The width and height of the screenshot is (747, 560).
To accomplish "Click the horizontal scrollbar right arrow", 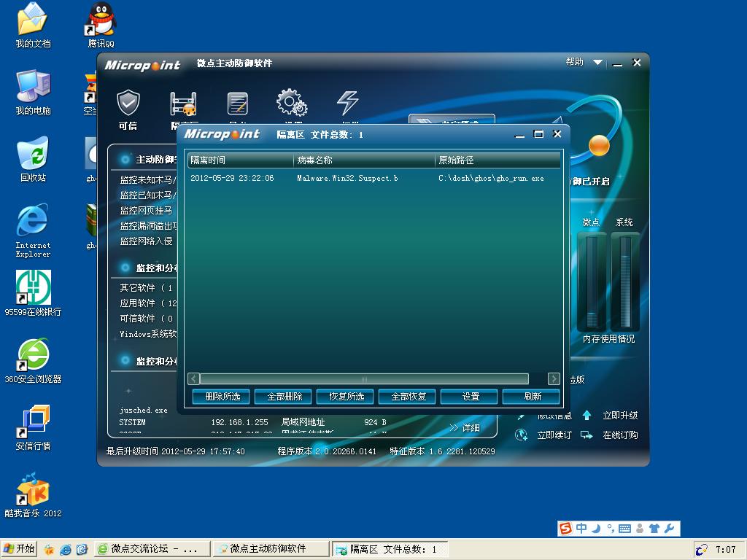I will coord(554,379).
